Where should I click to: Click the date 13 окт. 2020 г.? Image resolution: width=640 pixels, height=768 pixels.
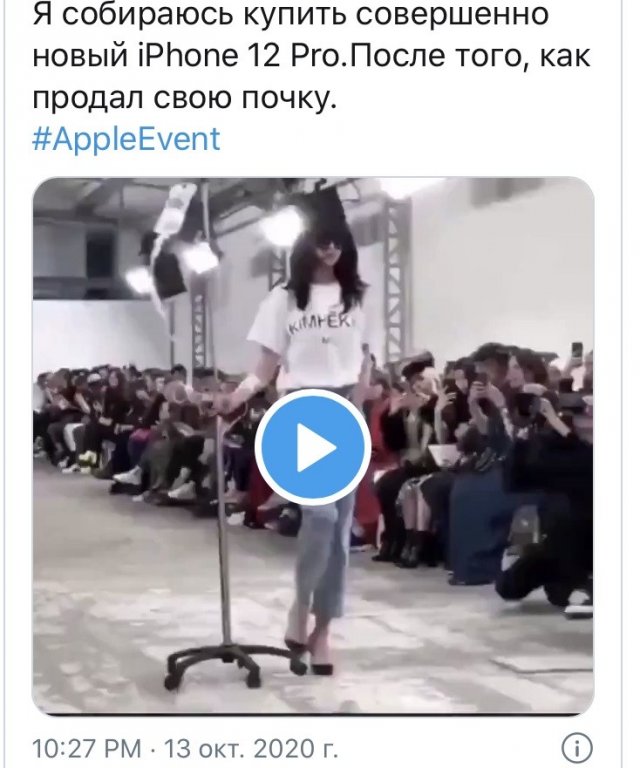[x=251, y=748]
